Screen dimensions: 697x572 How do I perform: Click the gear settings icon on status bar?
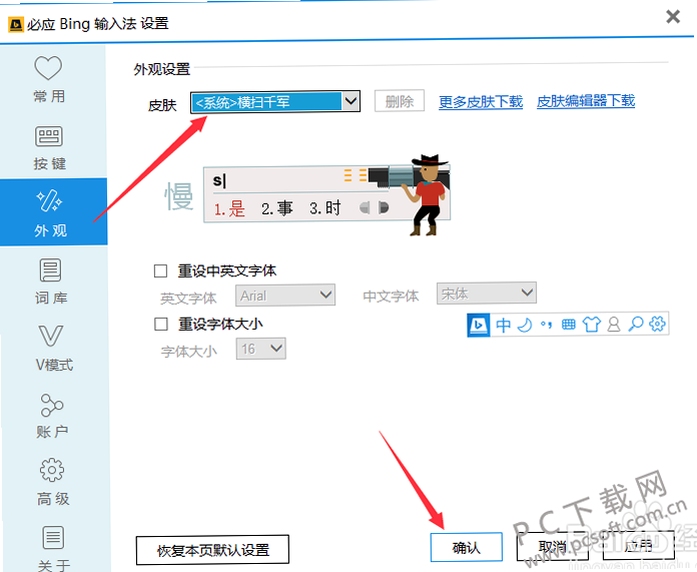(x=657, y=324)
